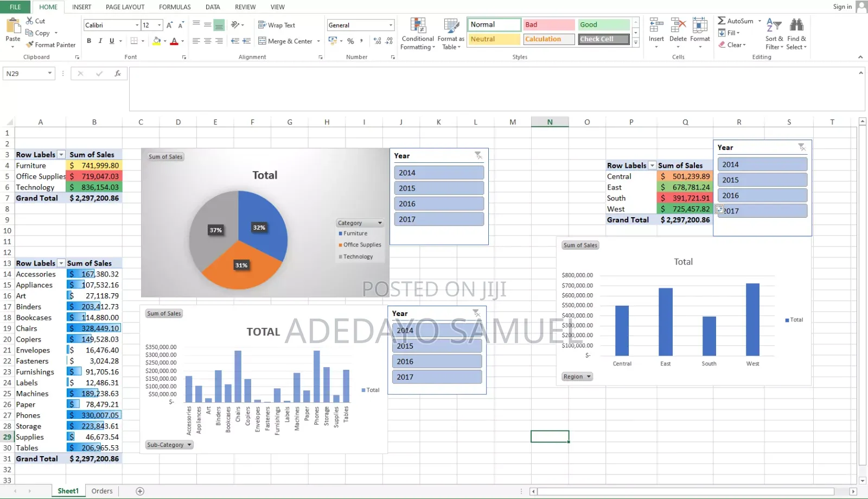Add a new sheet with plus icon
Image resolution: width=868 pixels, height=499 pixels.
pos(140,491)
